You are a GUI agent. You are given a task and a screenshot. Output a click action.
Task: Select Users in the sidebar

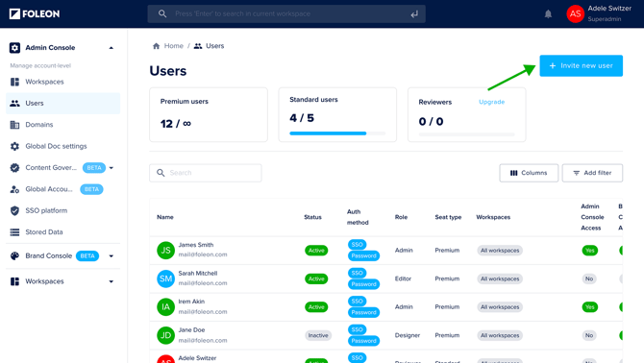[x=62, y=104]
